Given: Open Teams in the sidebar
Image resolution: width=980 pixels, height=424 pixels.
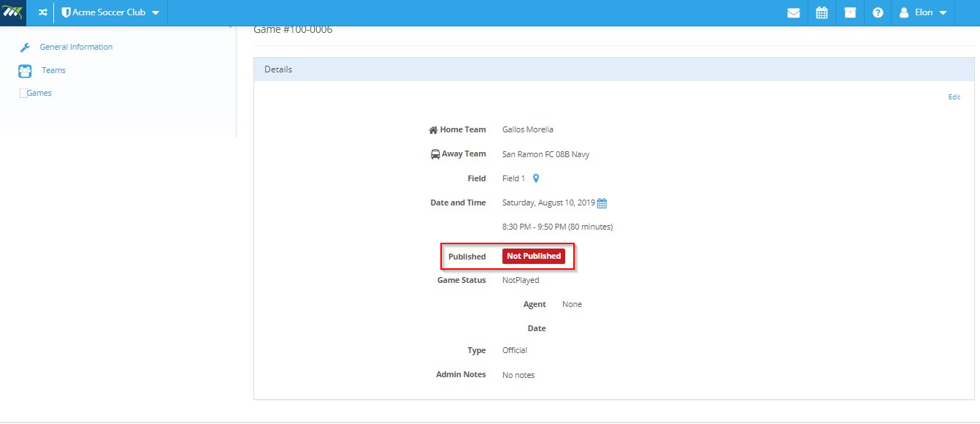Looking at the screenshot, I should (x=53, y=70).
